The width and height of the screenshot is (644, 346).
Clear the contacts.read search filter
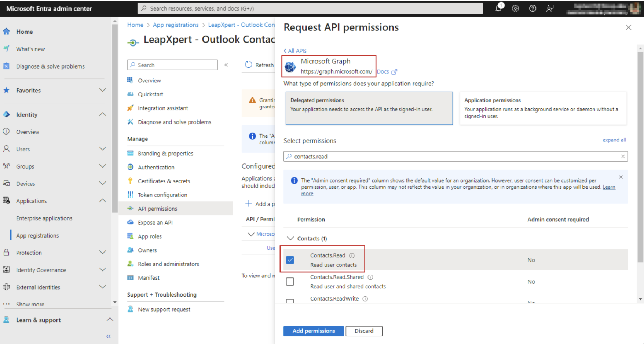pyautogui.click(x=623, y=157)
